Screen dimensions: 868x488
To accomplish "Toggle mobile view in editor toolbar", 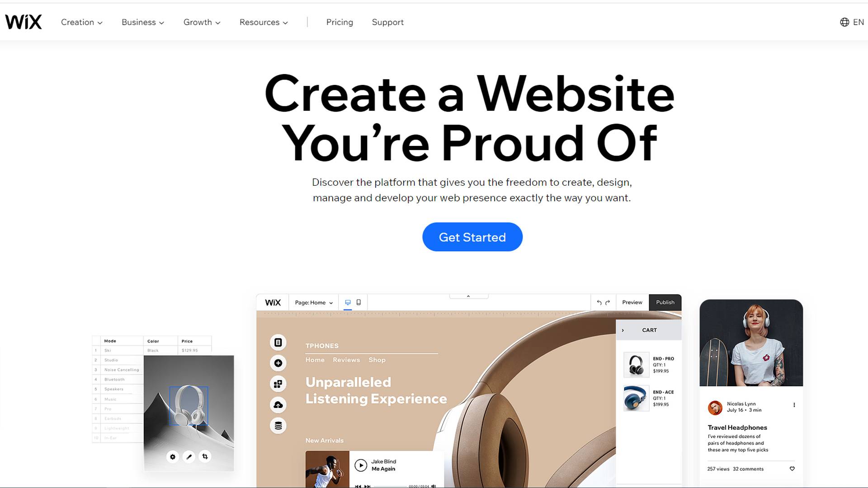I will coord(359,302).
